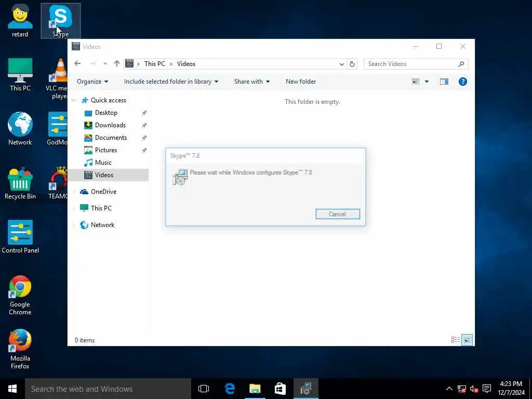Screen dimensions: 532x399
Task: Open the Share with dropdown
Action: point(252,82)
